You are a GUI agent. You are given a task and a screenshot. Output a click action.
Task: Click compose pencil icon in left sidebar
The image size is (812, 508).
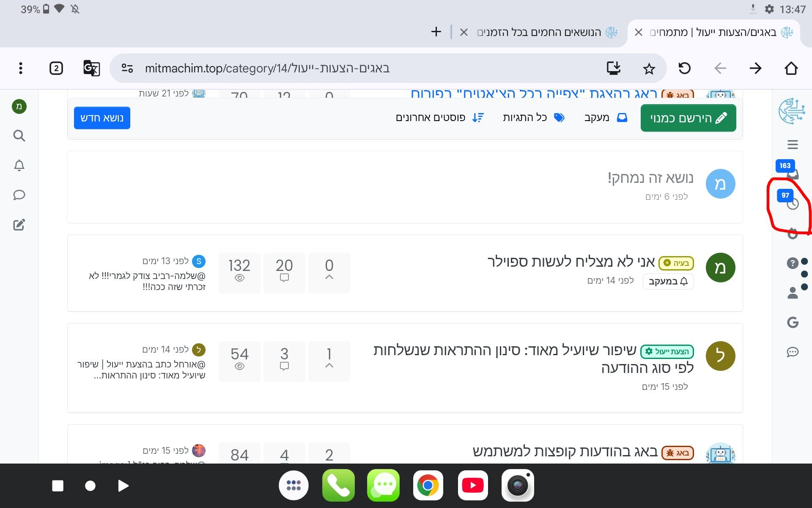19,225
